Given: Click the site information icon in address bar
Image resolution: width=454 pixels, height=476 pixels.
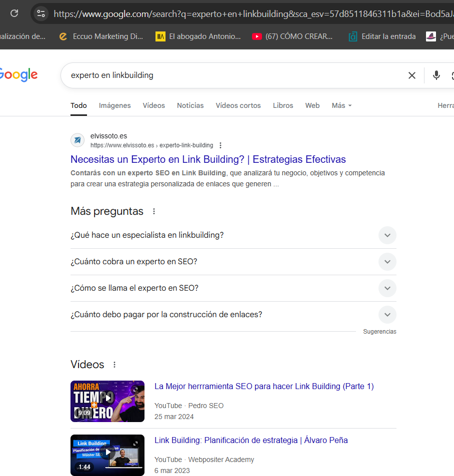Looking at the screenshot, I should tap(41, 13).
